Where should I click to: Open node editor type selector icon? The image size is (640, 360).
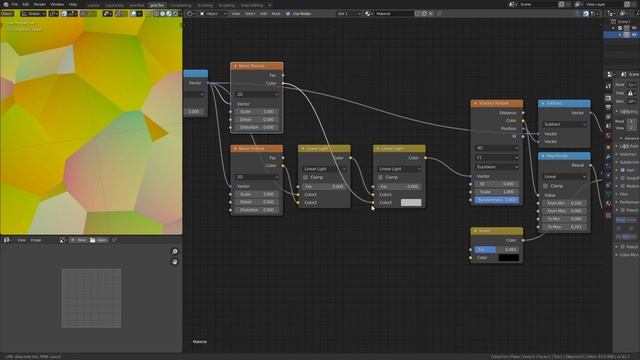coord(191,13)
